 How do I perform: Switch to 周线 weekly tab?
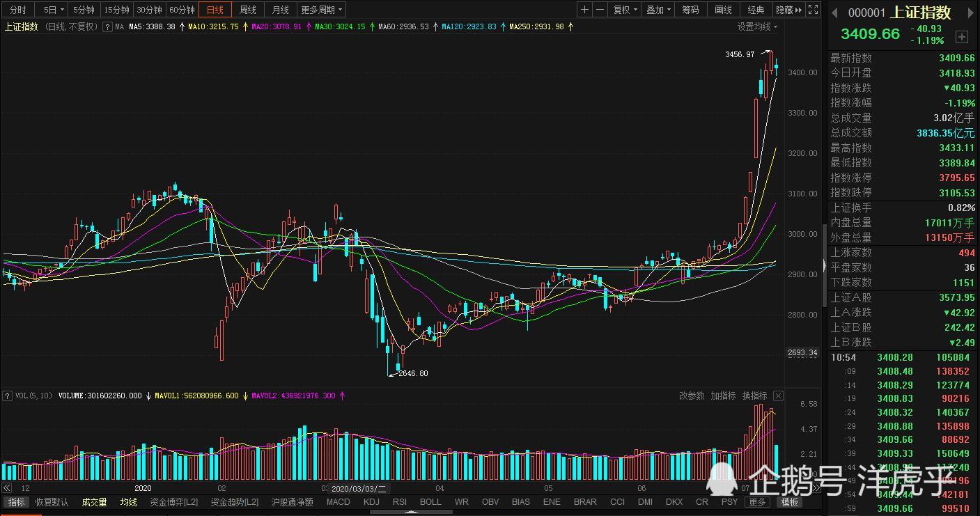point(248,10)
